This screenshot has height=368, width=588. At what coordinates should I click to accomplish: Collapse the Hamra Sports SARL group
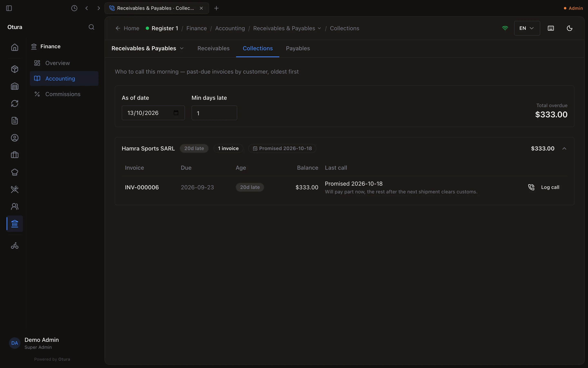coord(564,148)
